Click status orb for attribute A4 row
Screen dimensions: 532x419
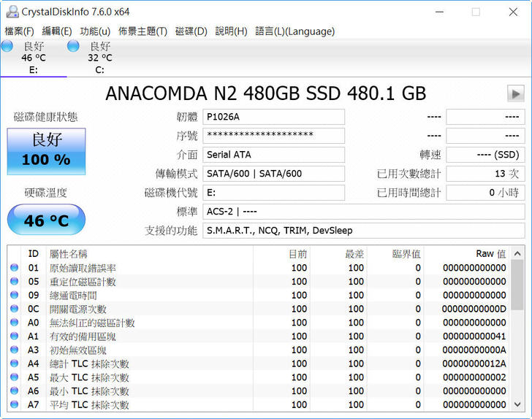[x=15, y=364]
